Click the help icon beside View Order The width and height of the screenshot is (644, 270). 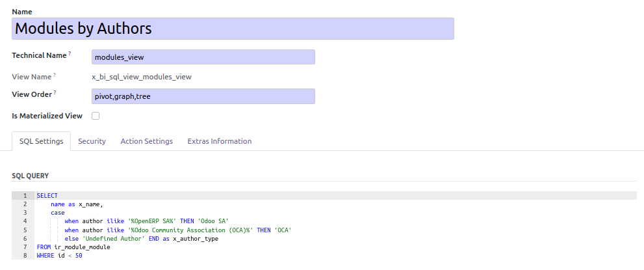point(55,93)
